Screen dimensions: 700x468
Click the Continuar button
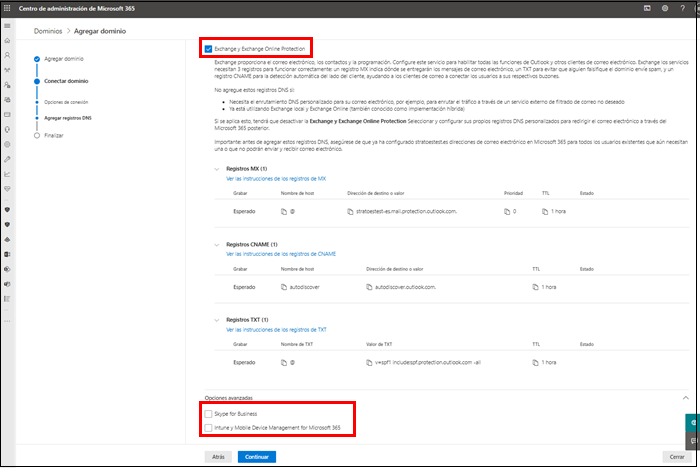tap(257, 457)
